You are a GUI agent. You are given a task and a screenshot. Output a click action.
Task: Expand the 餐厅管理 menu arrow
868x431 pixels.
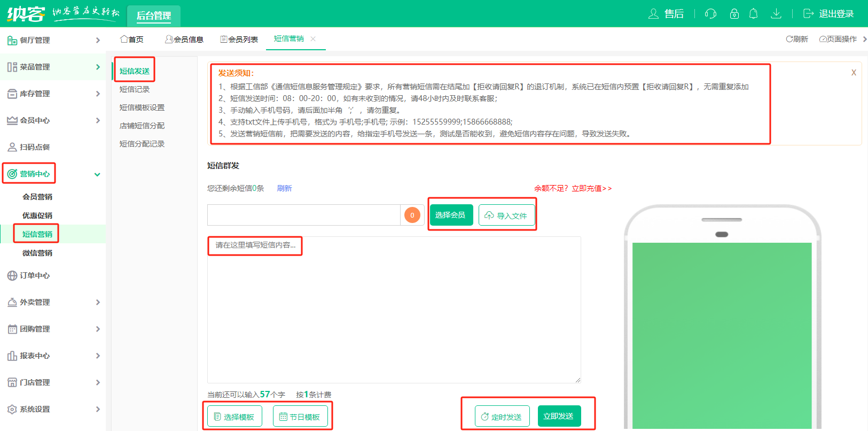(x=98, y=40)
